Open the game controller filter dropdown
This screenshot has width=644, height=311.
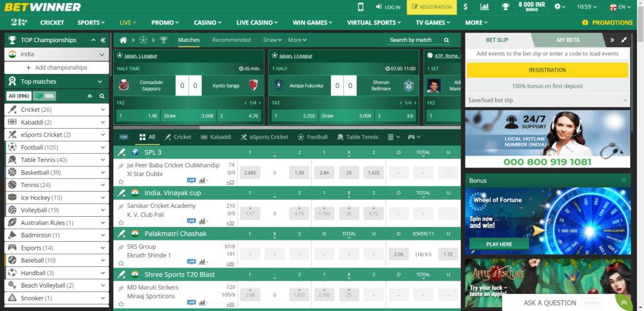pos(414,137)
